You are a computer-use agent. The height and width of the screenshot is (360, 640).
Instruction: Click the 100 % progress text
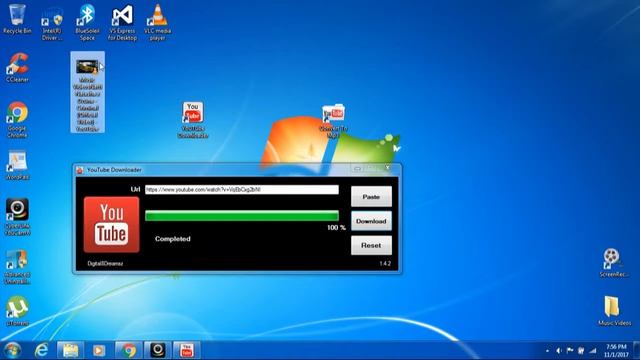[336, 228]
